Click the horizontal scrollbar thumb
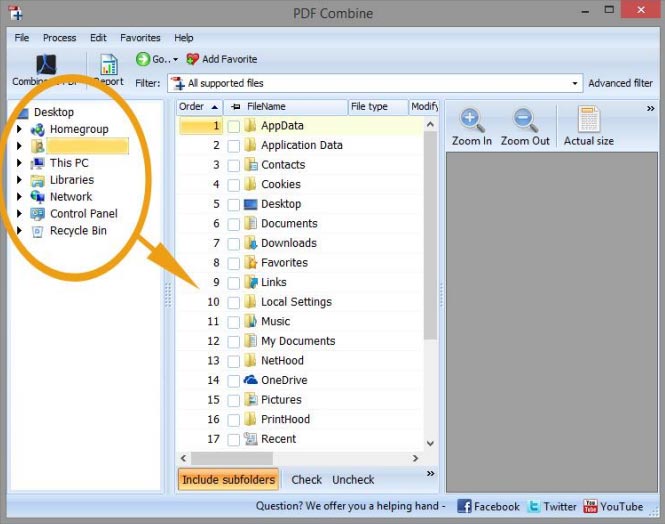Screen dimensions: 665x524 pos(232,458)
